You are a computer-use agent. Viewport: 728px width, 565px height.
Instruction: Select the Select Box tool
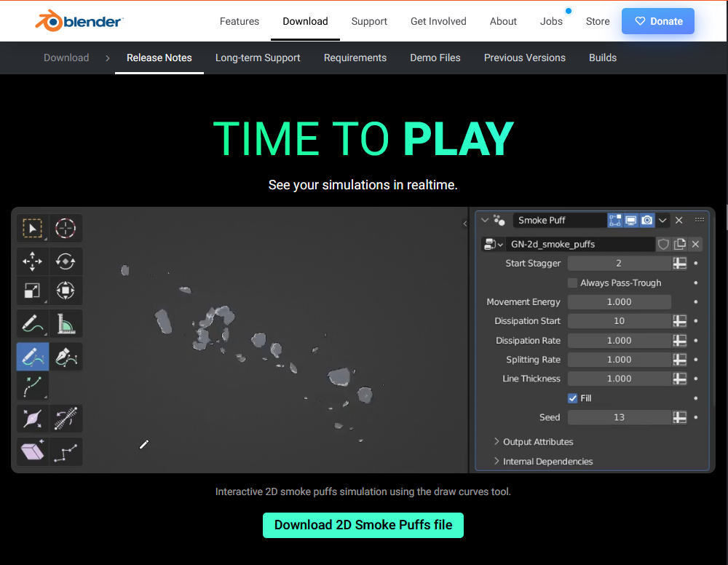click(x=33, y=228)
